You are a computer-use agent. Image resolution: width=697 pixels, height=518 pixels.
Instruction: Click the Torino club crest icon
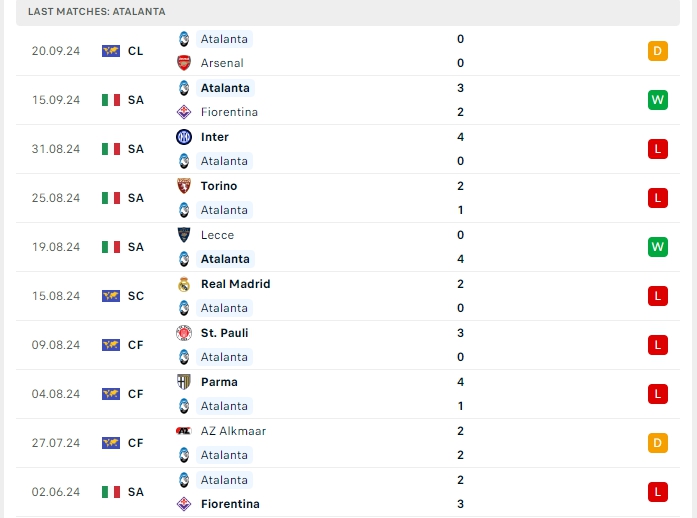(184, 186)
